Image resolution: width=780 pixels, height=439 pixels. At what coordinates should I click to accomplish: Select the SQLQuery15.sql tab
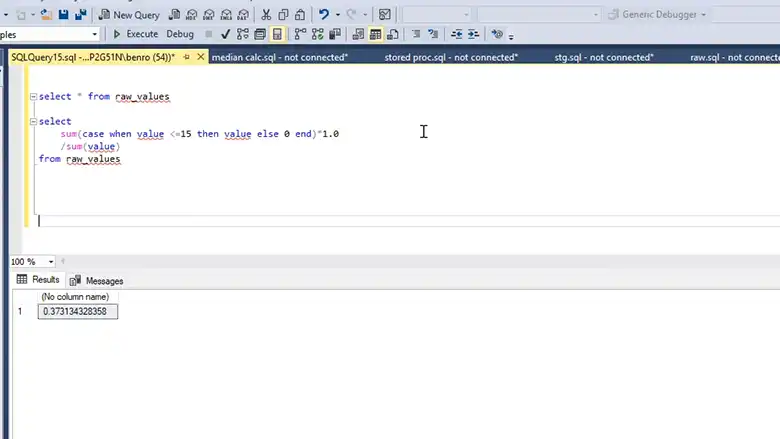point(93,57)
